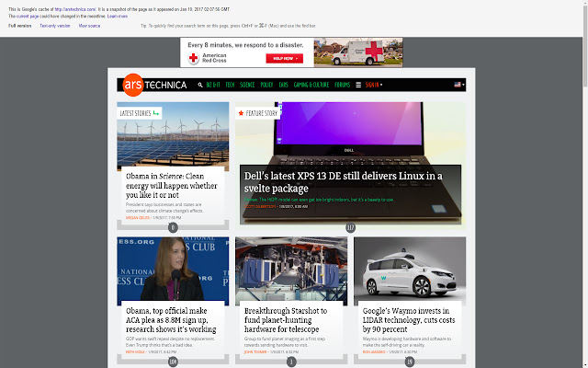Open Dell's latest XPS 13 DE headline

(343, 182)
